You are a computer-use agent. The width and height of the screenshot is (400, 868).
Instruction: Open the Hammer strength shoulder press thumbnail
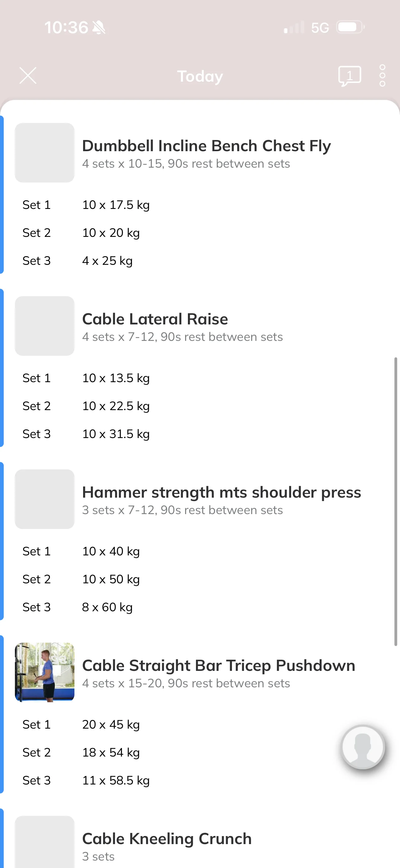click(44, 499)
